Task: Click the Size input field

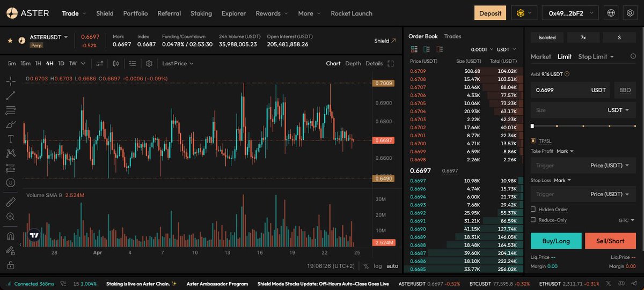Action: [583, 110]
